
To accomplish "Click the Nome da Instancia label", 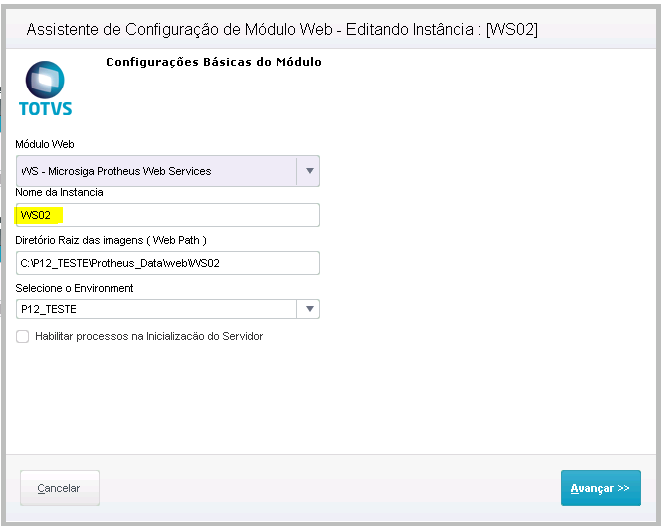I will point(59,192).
